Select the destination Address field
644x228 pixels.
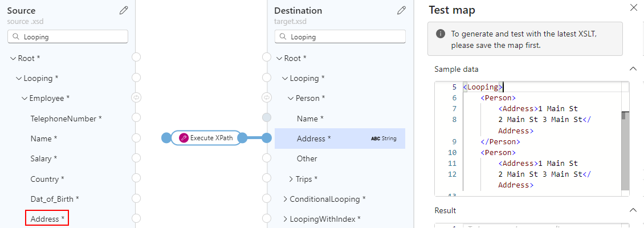pos(313,139)
